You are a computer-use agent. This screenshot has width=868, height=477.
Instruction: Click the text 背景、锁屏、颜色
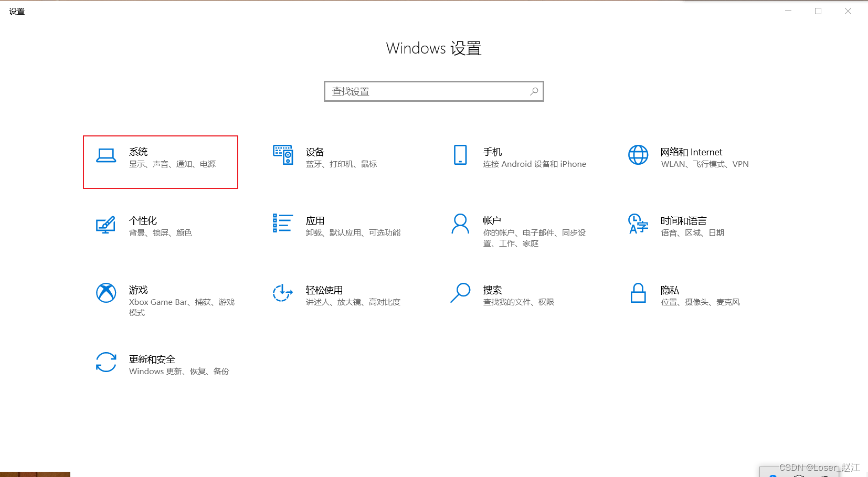click(161, 233)
